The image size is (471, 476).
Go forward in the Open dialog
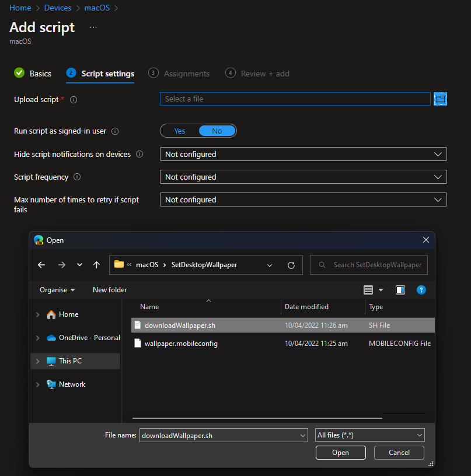[62, 265]
